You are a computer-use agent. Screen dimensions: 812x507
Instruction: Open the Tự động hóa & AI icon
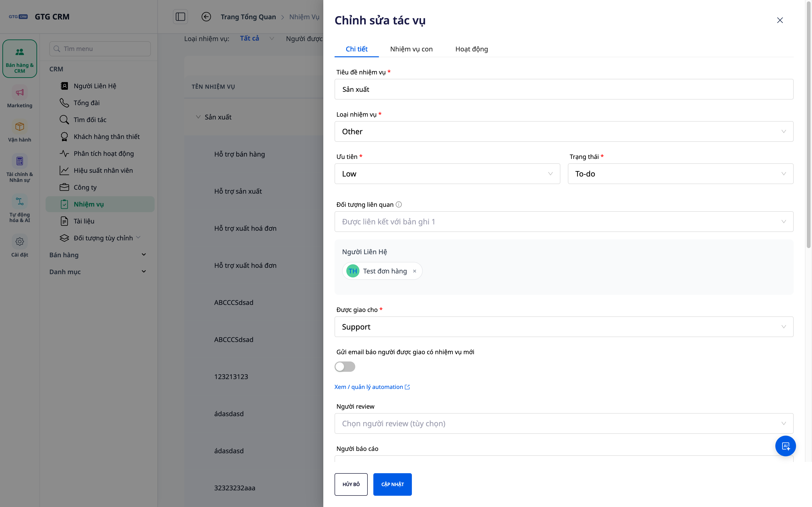click(x=20, y=202)
